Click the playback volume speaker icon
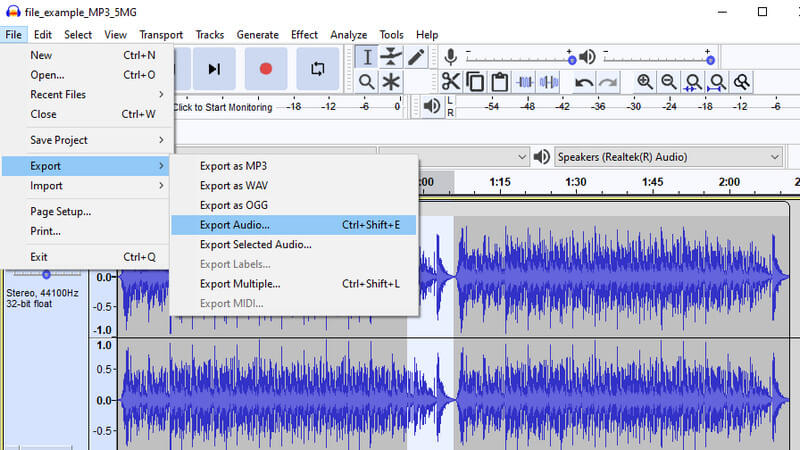The image size is (800, 450). [x=588, y=57]
